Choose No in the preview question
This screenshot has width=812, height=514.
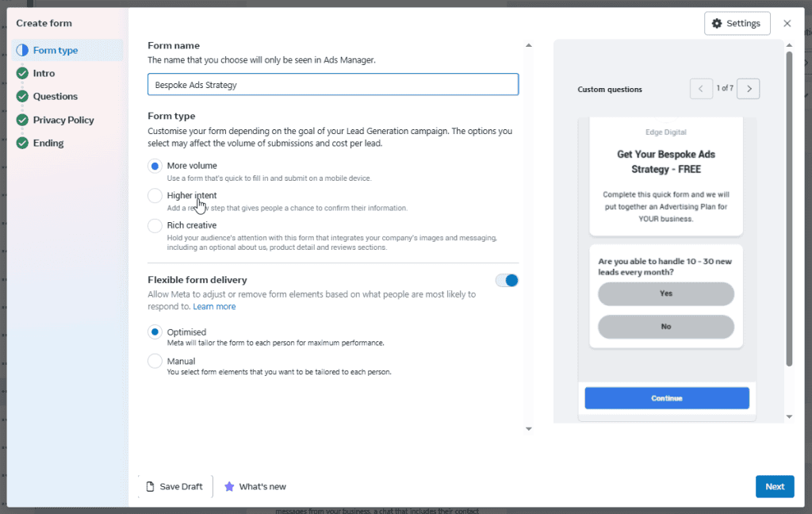[666, 327]
